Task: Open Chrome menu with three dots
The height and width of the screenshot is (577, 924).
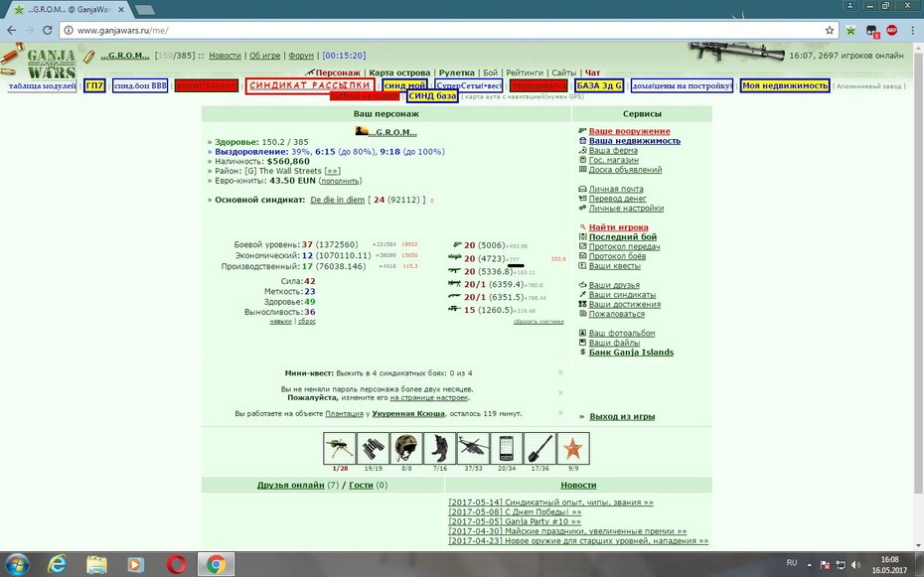Action: [x=912, y=30]
